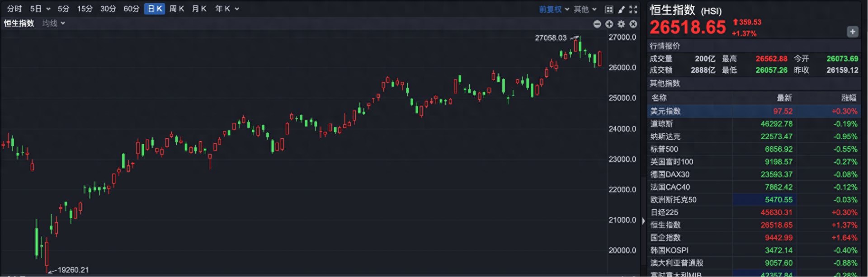Image resolution: width=868 pixels, height=277 pixels.
Task: Select the drawing brush tool
Action: pos(621,9)
